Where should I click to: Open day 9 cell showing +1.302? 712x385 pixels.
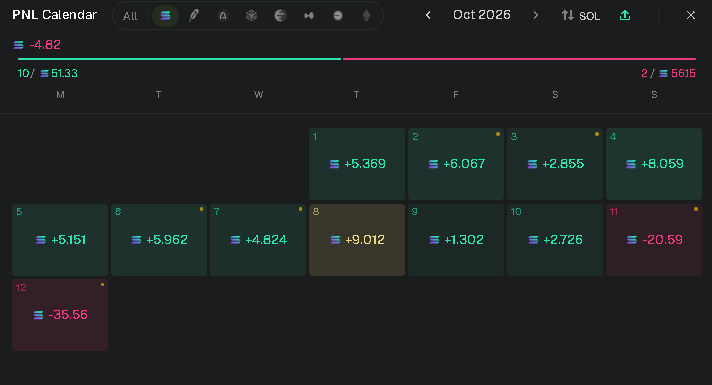click(456, 240)
